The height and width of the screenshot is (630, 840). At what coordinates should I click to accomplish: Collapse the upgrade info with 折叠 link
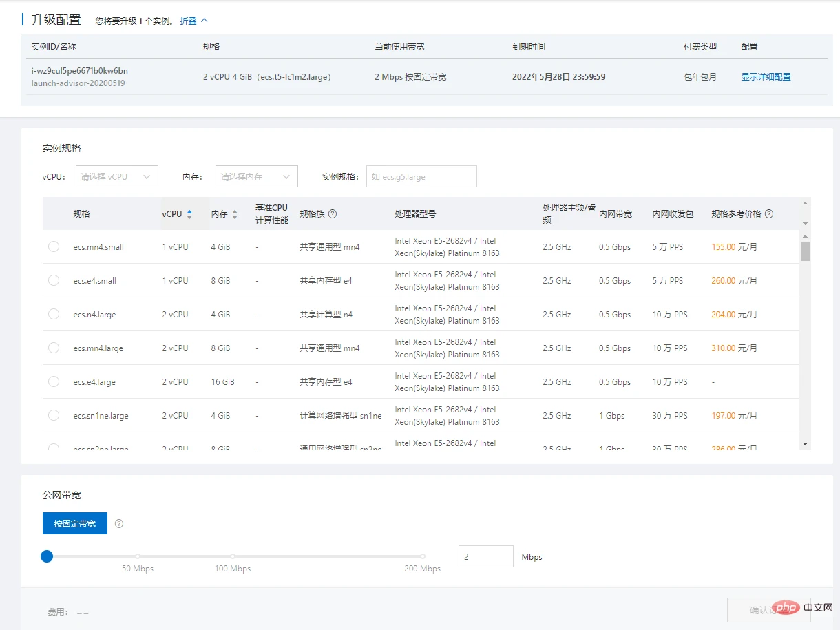(193, 21)
